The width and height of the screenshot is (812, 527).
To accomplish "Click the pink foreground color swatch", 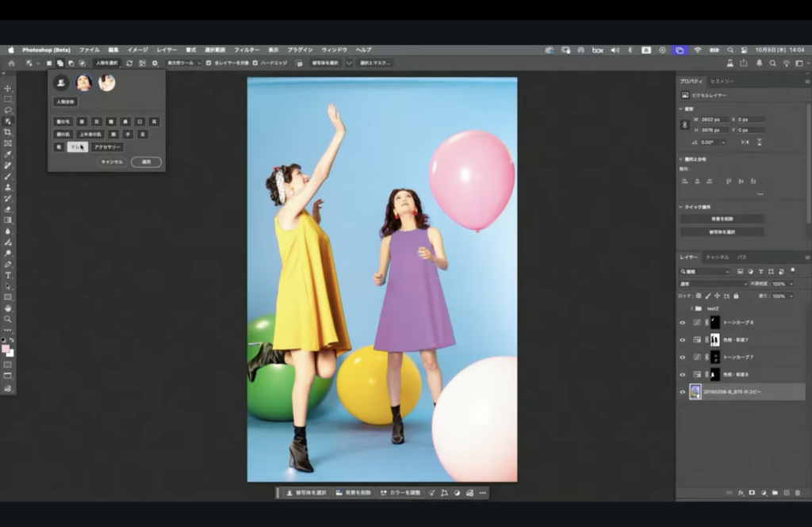I will click(x=6, y=349).
